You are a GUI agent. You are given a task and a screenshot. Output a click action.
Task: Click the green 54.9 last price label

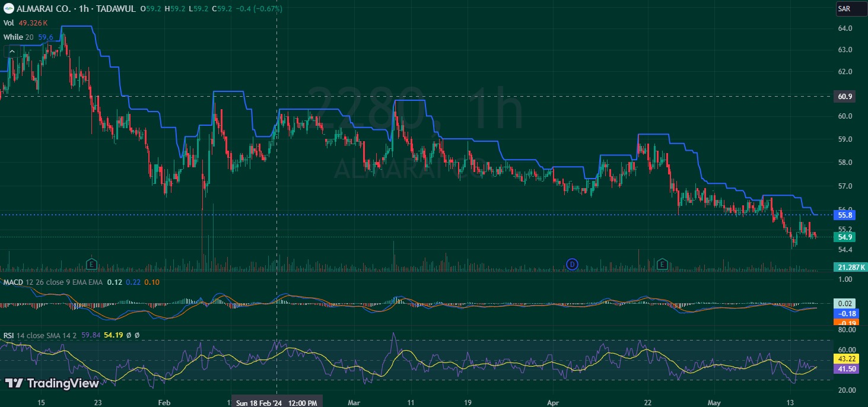click(x=845, y=237)
